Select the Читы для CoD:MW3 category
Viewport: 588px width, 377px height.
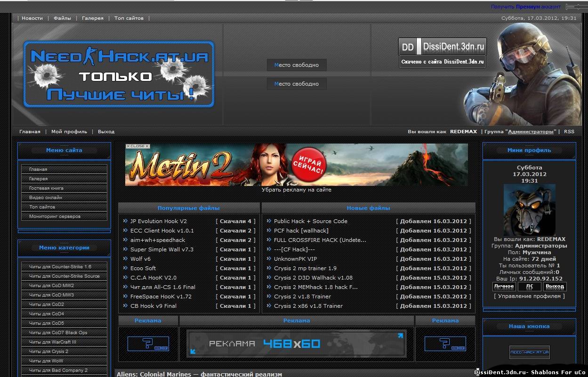(64, 295)
